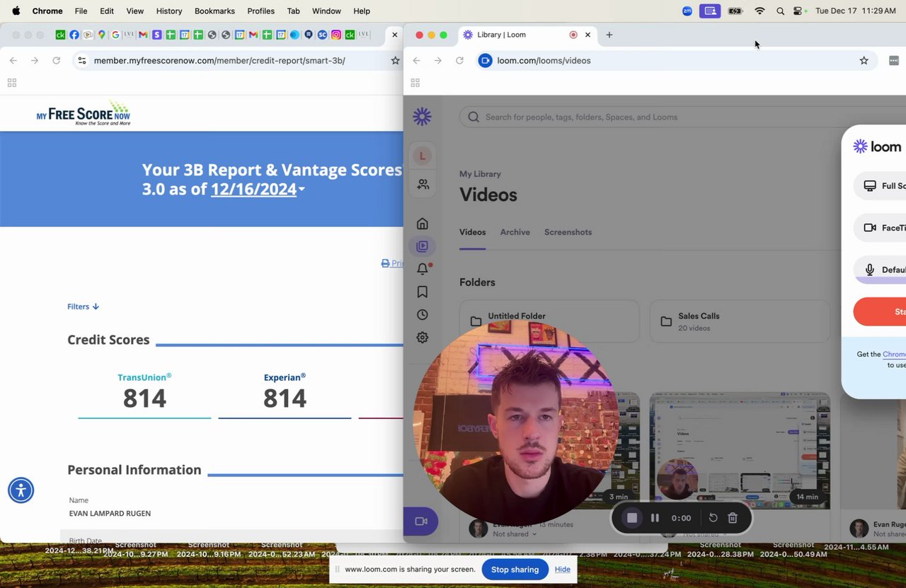Open the apps grid in the Loom window bookmarks bar

click(415, 83)
